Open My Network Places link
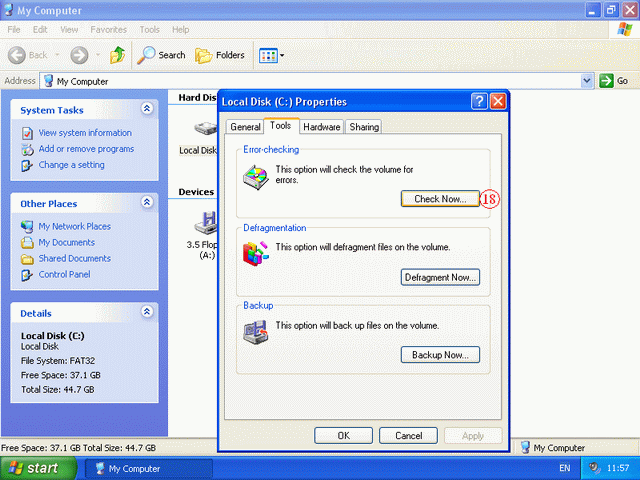Image resolution: width=640 pixels, height=480 pixels. [75, 226]
